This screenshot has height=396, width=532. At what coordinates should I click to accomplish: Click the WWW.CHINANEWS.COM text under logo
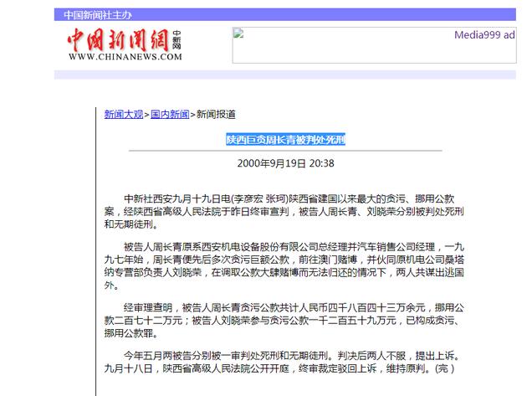(x=125, y=57)
